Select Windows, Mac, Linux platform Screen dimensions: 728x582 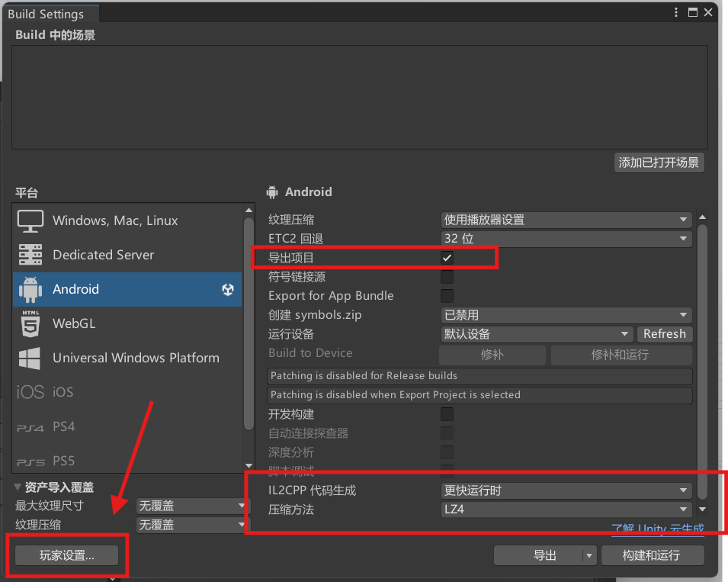pyautogui.click(x=127, y=220)
